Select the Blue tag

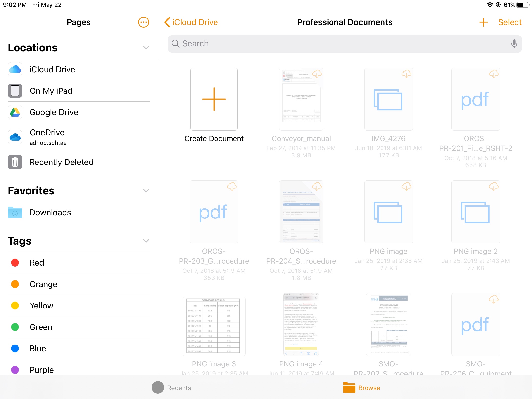[37, 348]
